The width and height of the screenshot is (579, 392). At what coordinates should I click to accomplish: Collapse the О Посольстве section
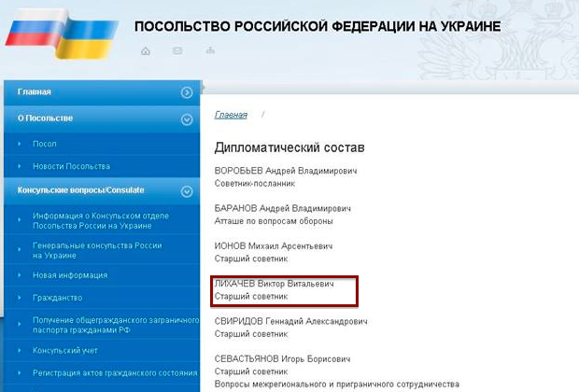click(187, 119)
